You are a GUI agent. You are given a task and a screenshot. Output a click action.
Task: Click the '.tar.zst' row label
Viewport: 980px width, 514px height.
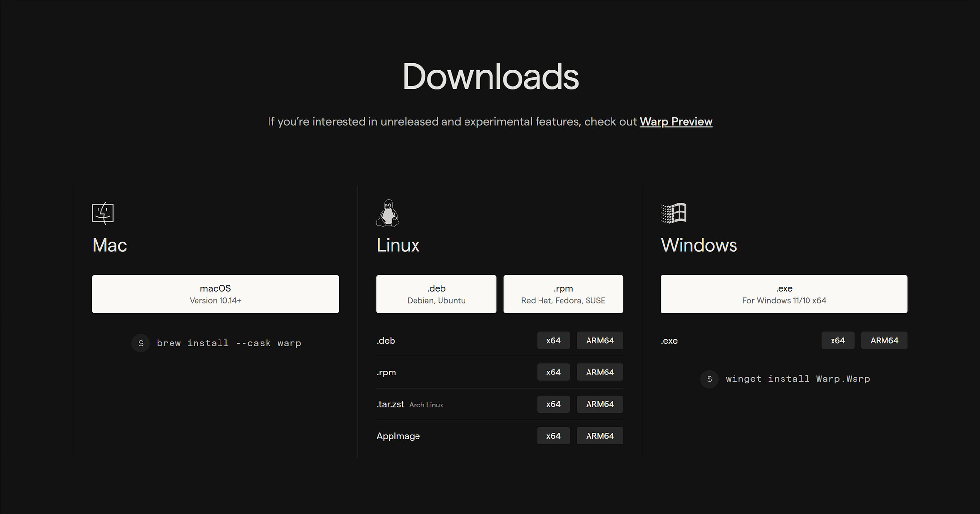pos(391,404)
